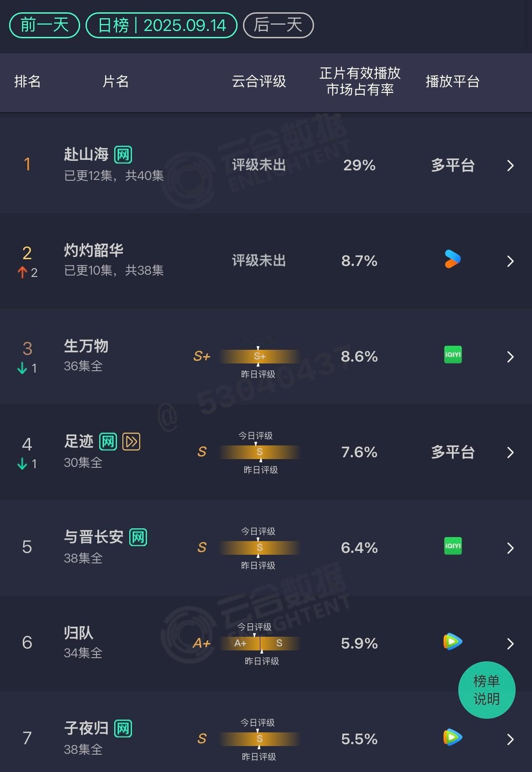Open the 子夜归 drama title
The image size is (532, 772).
86,728
